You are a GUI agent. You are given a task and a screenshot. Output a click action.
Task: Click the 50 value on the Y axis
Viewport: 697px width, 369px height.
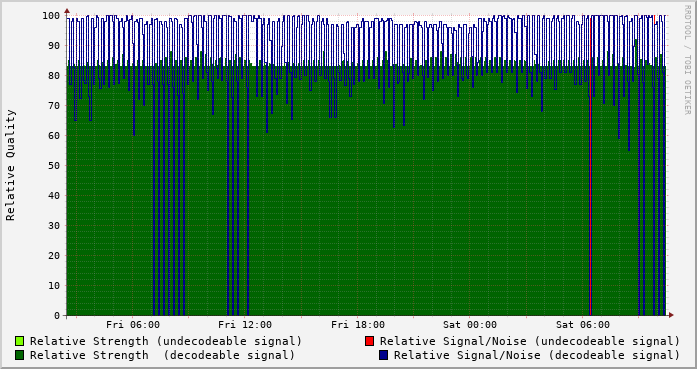click(x=54, y=165)
